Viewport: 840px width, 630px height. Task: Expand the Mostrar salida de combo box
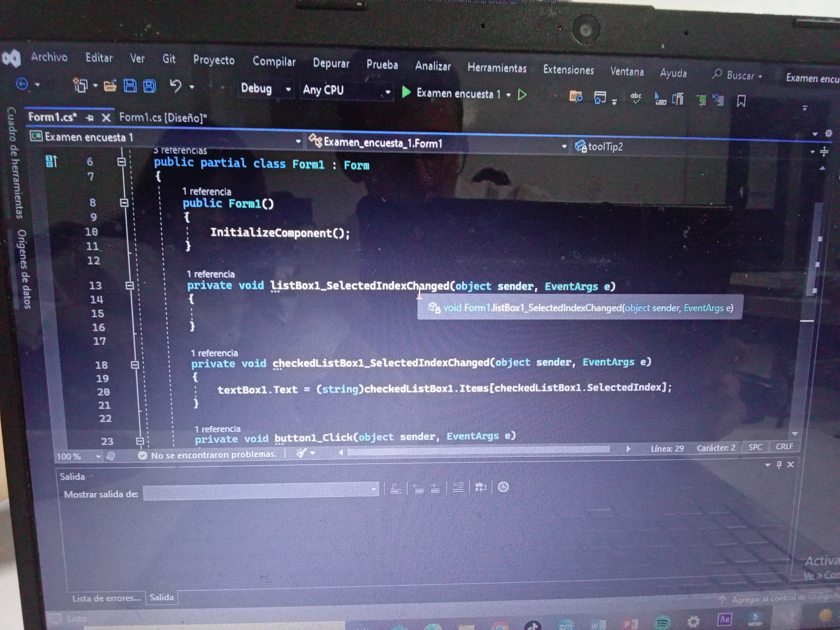click(x=374, y=489)
